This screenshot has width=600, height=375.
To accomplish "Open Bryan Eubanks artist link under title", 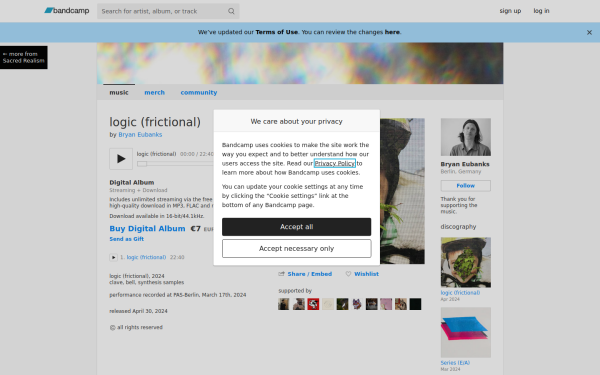I will pos(140,135).
